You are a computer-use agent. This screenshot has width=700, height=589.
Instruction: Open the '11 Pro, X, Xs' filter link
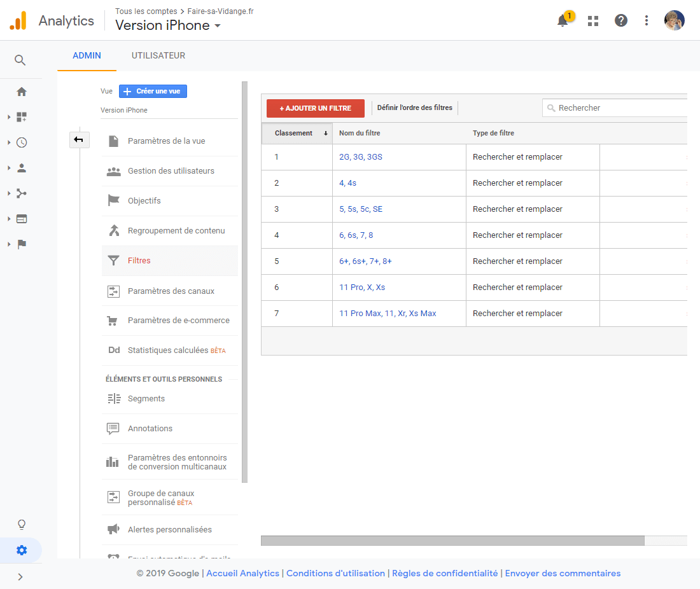point(362,288)
